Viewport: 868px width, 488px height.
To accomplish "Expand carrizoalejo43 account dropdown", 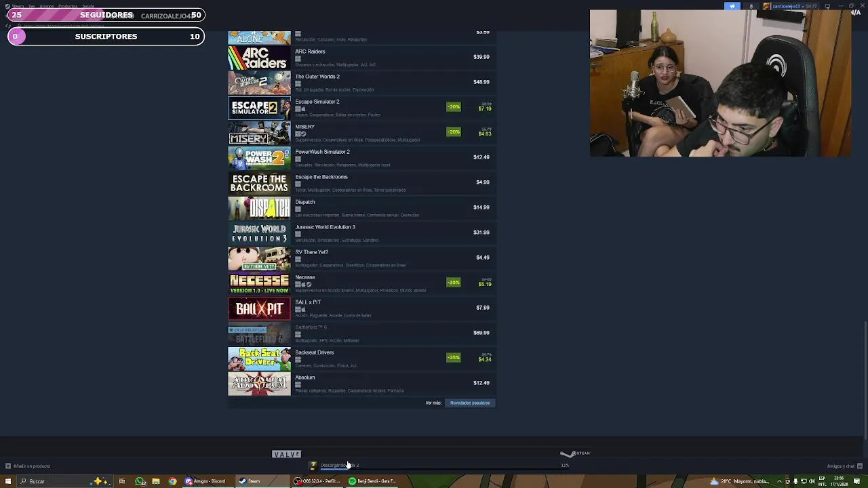I will pyautogui.click(x=789, y=6).
